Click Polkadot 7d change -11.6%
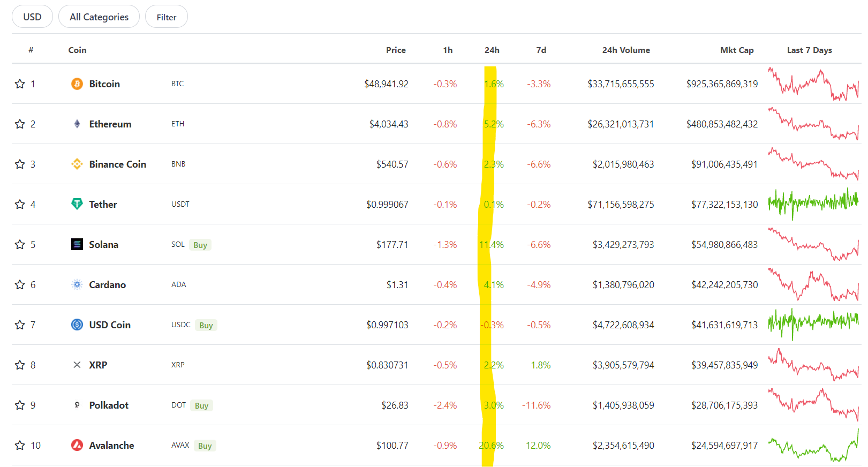Viewport: 868px width, 467px height. point(537,405)
